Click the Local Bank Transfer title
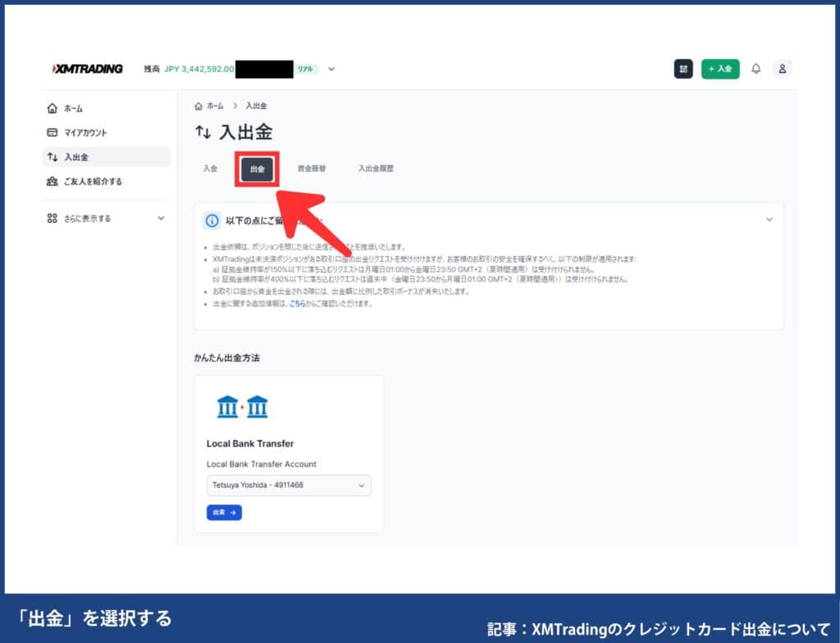Viewport: 840px width, 643px height. tap(249, 444)
